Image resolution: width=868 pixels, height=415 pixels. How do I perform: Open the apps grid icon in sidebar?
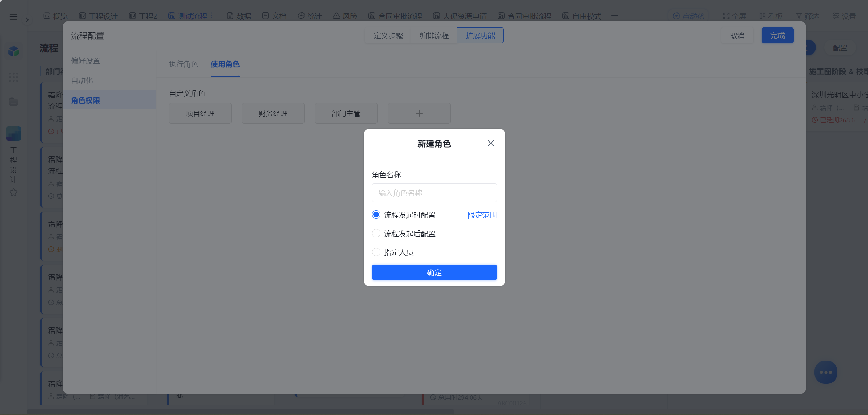13,77
